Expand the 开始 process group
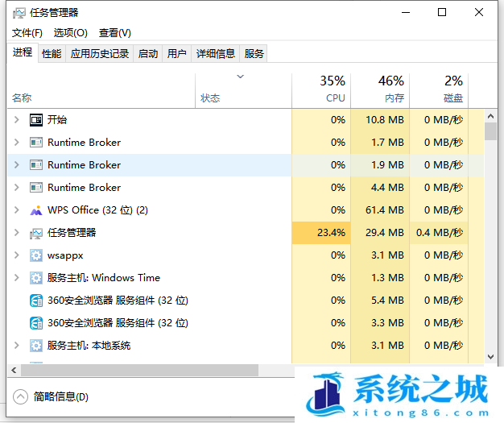The height and width of the screenshot is (423, 504). 17,120
